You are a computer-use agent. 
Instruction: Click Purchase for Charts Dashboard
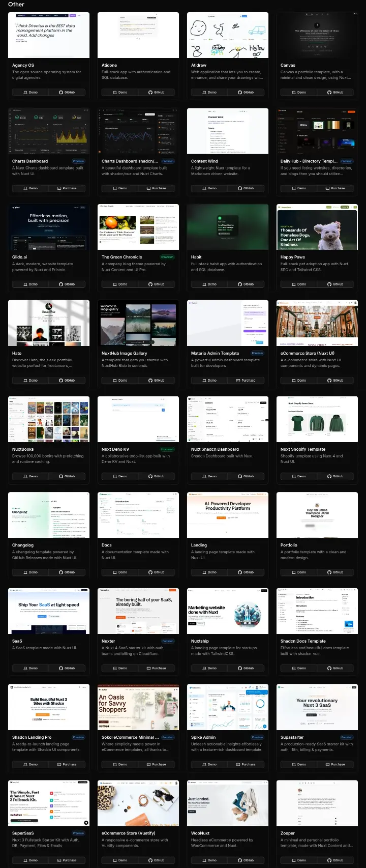(67, 188)
